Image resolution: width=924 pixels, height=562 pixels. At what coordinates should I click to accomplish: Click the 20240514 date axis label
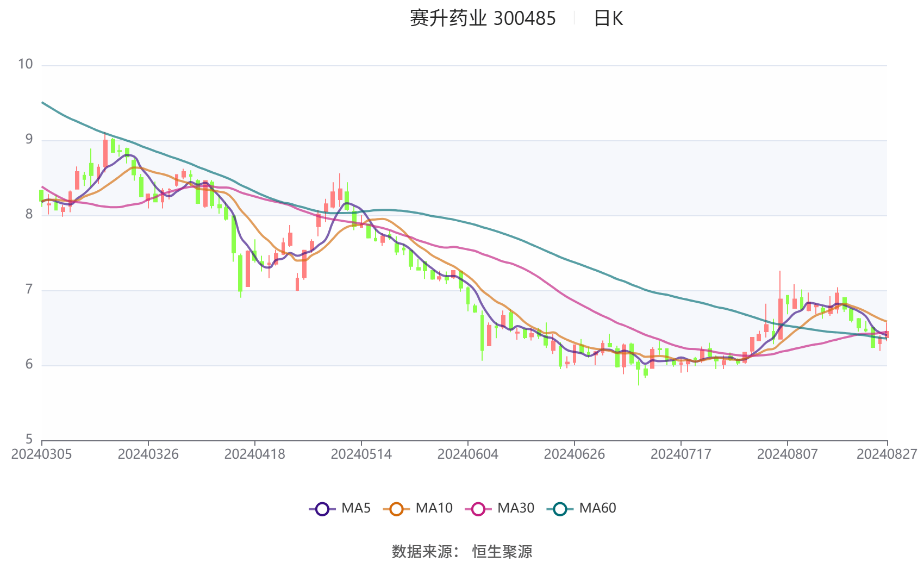(x=361, y=454)
